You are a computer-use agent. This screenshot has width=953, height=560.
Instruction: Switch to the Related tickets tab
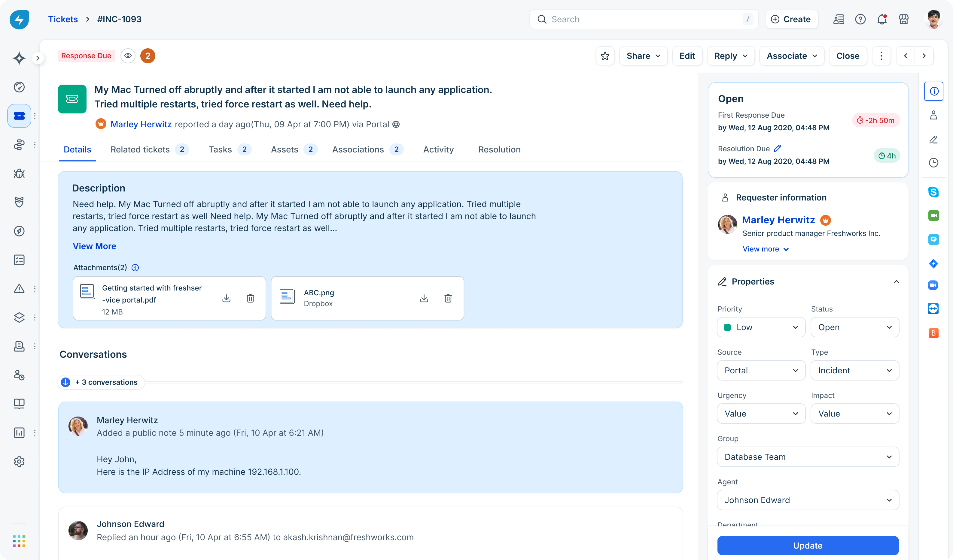tap(140, 150)
